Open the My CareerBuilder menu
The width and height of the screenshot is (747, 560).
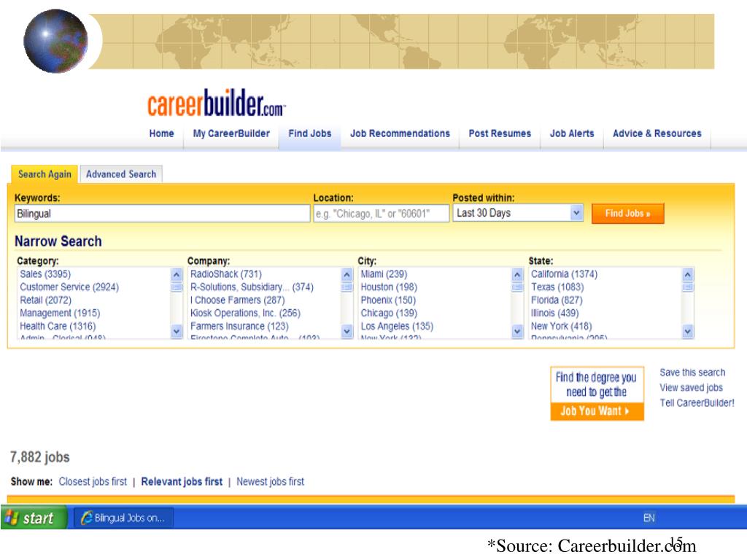coord(231,133)
